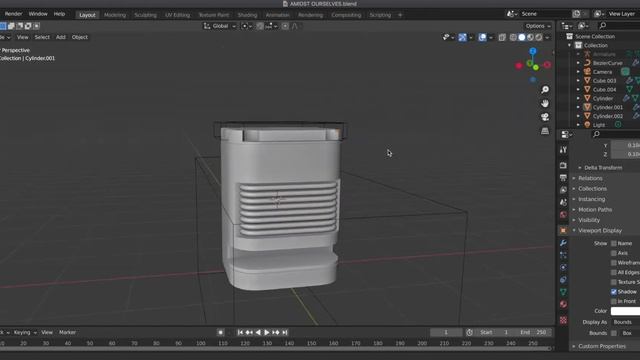Enable the Axis show checkbox

coord(613,253)
